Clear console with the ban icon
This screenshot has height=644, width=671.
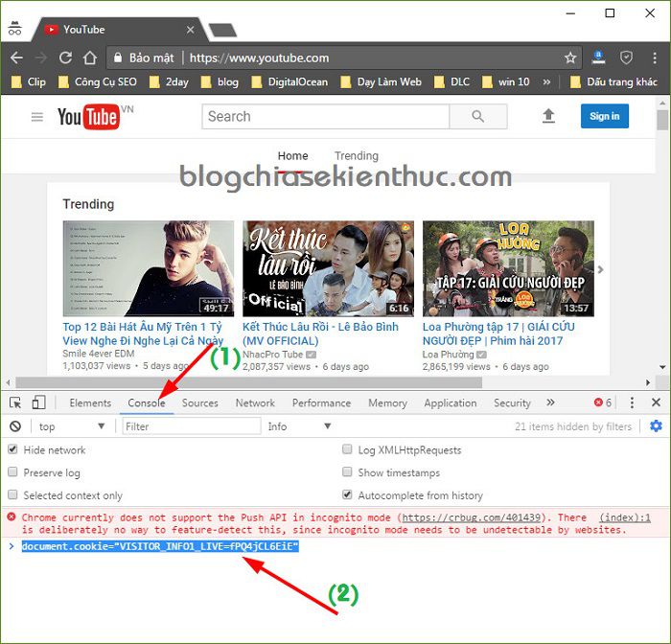point(15,426)
